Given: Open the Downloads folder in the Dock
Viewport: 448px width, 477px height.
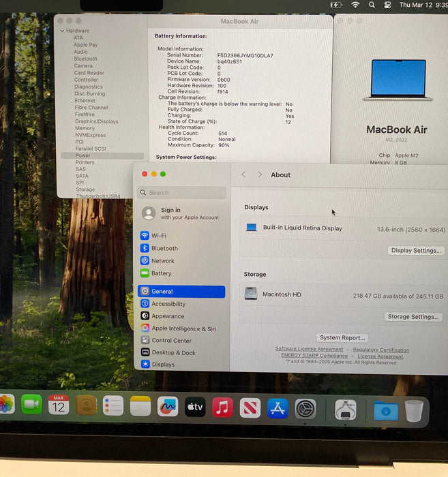Looking at the screenshot, I should [x=386, y=411].
